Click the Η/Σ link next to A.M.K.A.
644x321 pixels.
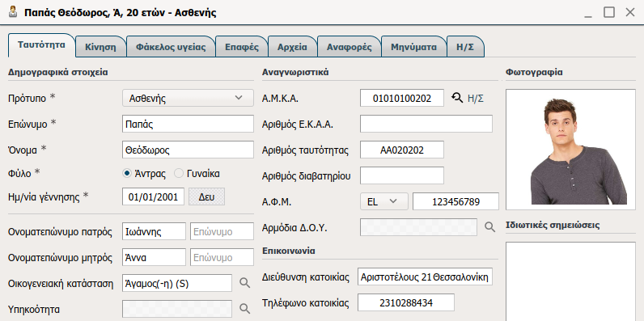(x=475, y=98)
